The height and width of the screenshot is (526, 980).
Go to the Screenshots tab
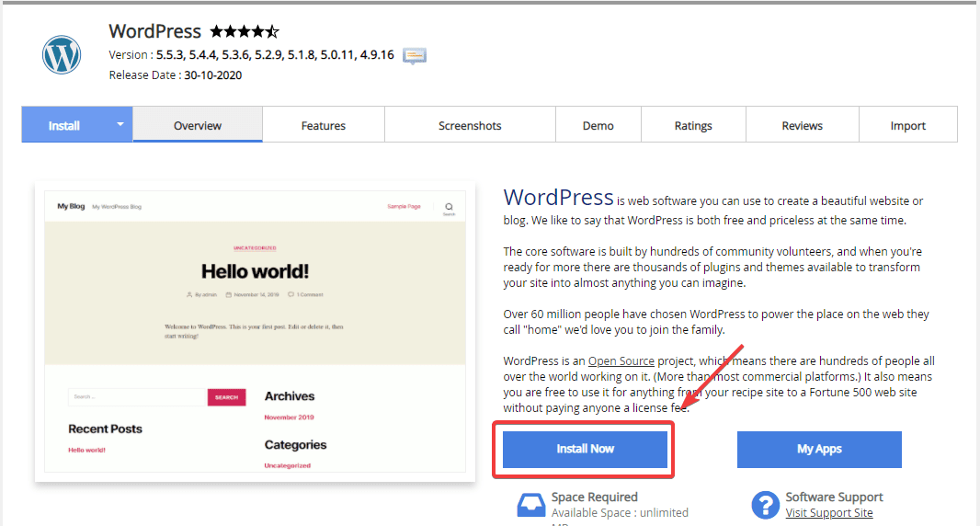pyautogui.click(x=470, y=126)
